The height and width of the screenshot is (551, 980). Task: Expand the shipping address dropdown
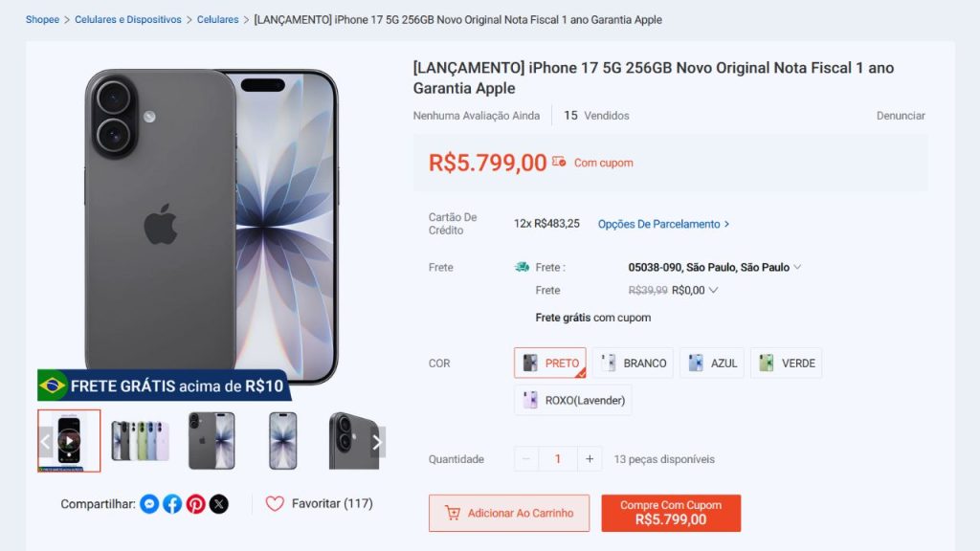(797, 268)
